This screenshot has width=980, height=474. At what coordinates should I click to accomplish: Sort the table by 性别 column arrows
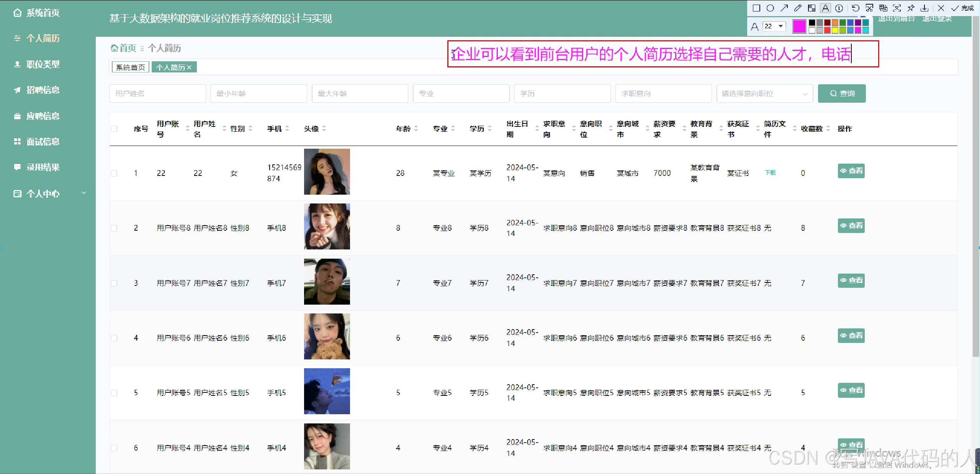[250, 129]
